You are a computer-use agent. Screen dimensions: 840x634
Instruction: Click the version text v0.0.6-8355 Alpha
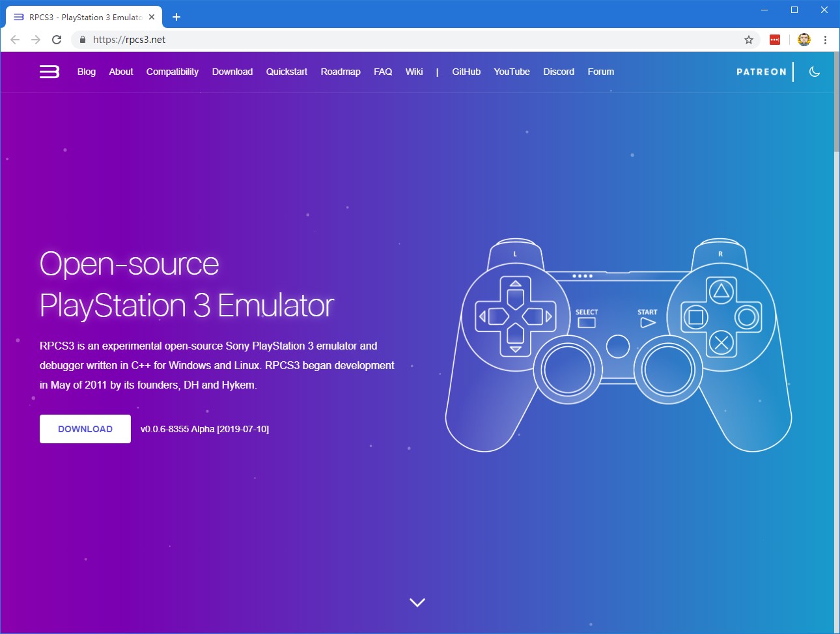coord(204,429)
